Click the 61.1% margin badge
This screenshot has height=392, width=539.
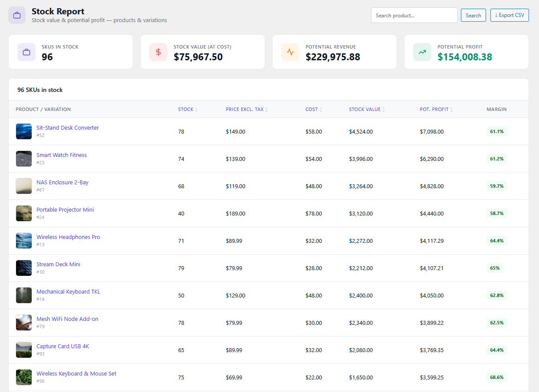tap(496, 131)
